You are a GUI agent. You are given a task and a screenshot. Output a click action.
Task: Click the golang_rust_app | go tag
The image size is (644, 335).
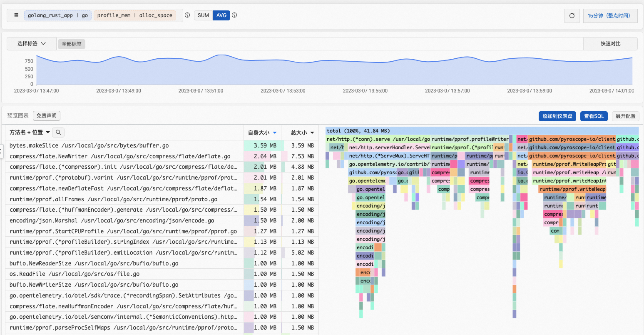pyautogui.click(x=57, y=15)
